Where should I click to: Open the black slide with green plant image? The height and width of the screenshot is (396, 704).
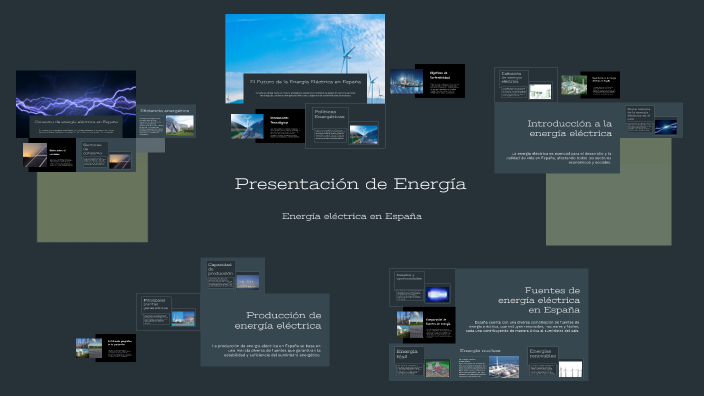(x=590, y=85)
